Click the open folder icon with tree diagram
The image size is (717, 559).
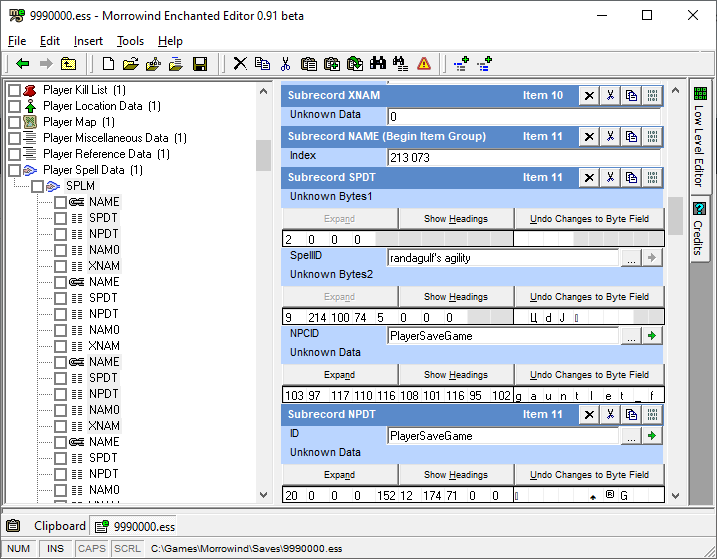pyautogui.click(x=154, y=64)
